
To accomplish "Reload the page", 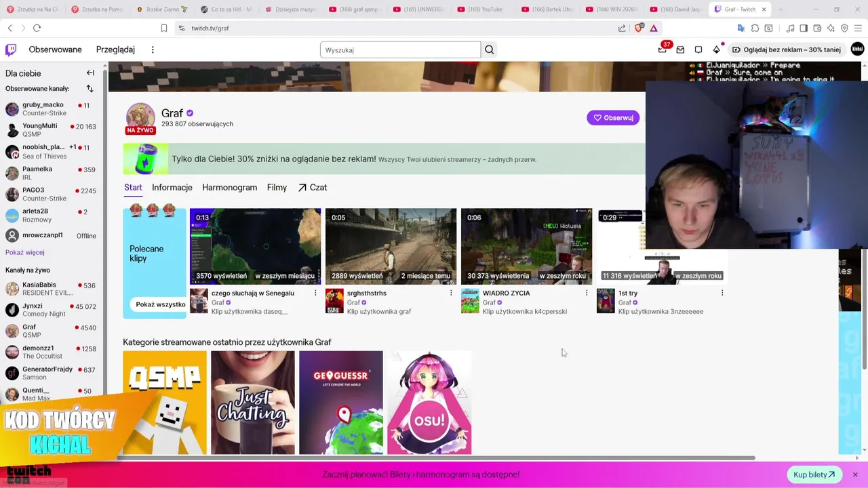I will coord(37,28).
